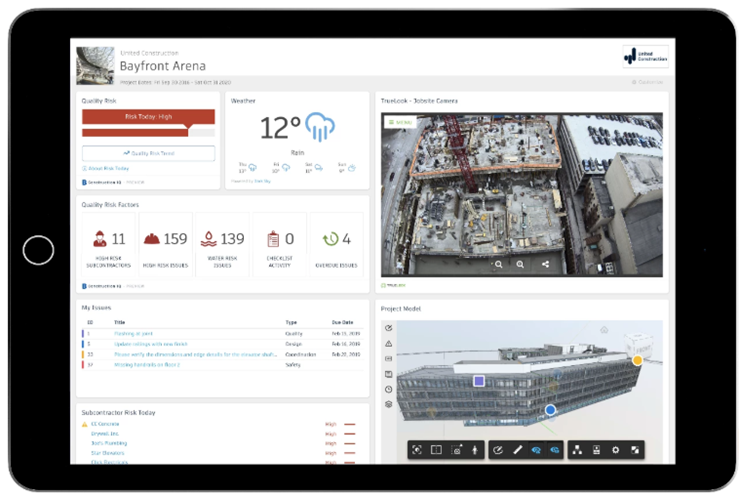Click the red quality risk progress bar
This screenshot has height=496, width=740.
(135, 133)
